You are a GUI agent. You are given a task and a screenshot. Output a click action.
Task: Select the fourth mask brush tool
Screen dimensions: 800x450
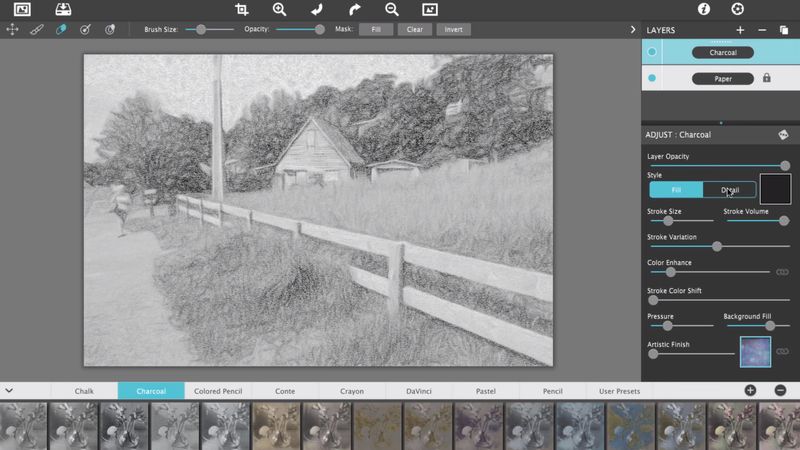click(x=86, y=30)
